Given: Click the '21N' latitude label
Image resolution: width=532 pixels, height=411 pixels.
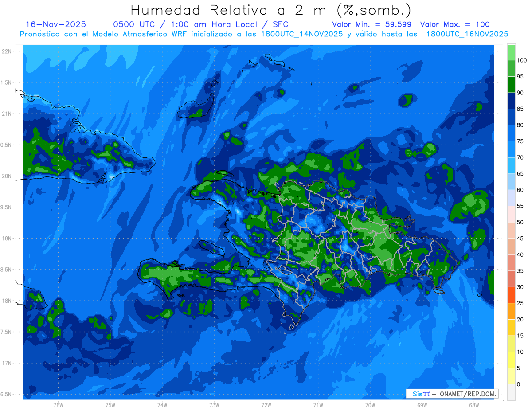Looking at the screenshot, I should coord(7,114).
